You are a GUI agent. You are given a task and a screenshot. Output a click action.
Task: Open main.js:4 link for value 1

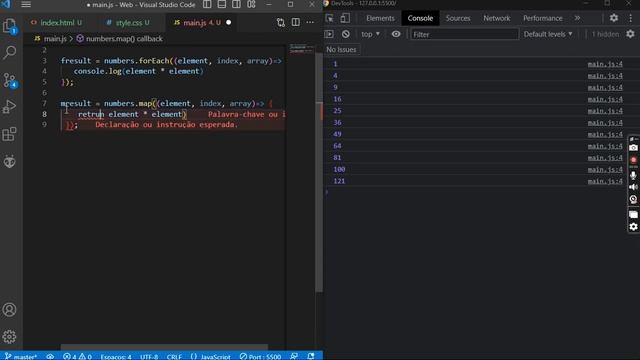pos(605,64)
